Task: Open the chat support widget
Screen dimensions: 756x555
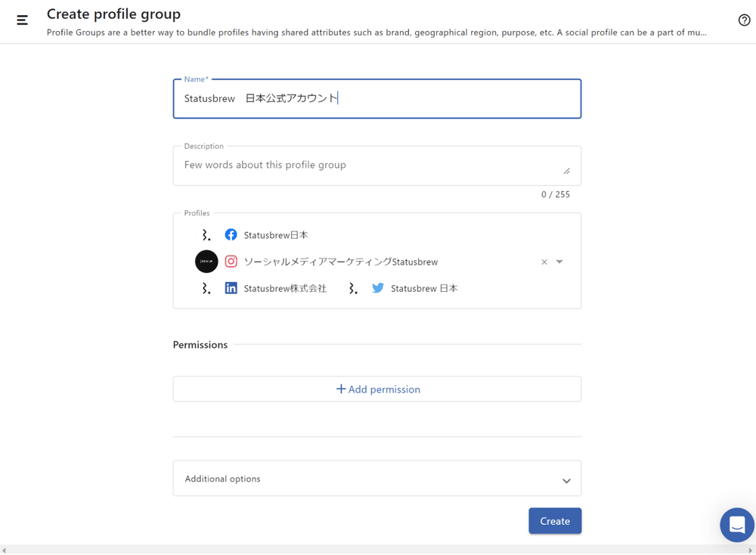Action: tap(736, 525)
